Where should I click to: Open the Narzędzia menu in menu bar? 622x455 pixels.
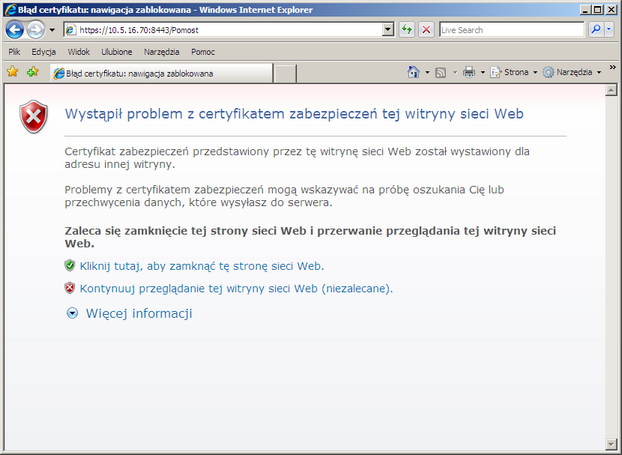click(161, 52)
